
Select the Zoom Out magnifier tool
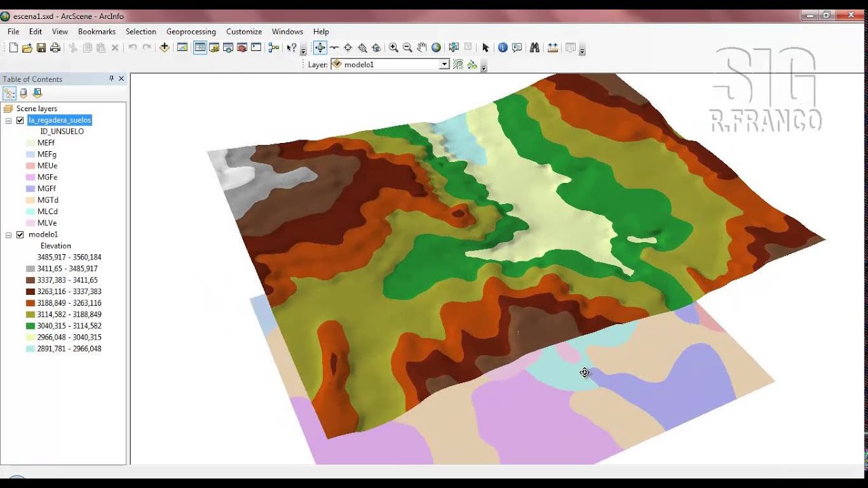(408, 47)
